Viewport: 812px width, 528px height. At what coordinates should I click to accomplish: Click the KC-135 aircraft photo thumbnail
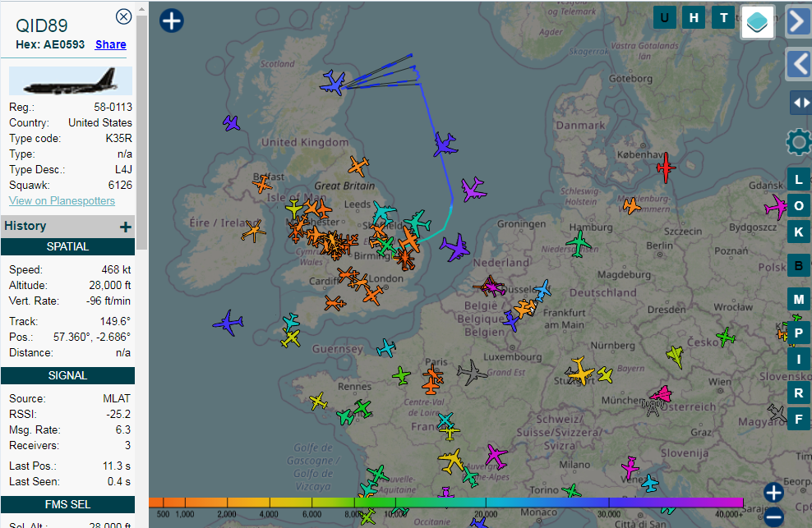click(71, 80)
